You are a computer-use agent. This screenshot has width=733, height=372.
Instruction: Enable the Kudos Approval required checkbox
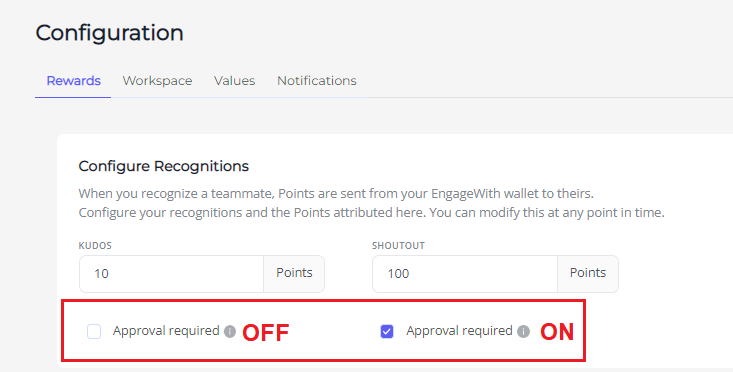94,331
